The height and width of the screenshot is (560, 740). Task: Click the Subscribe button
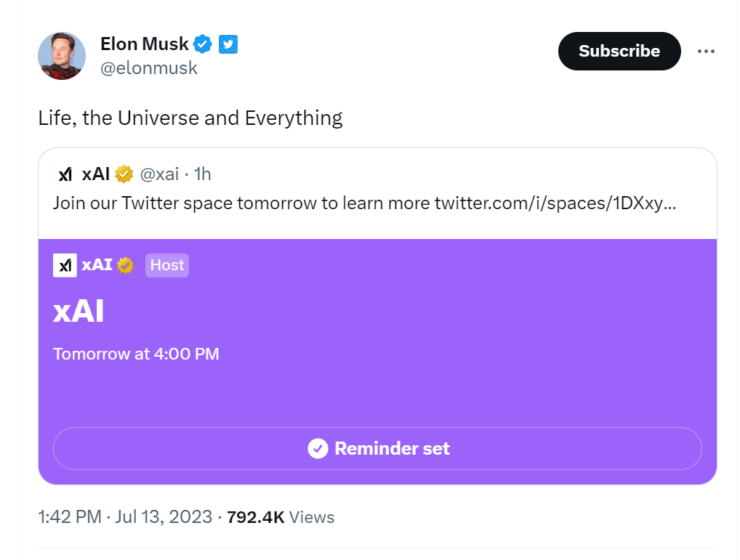(x=619, y=51)
